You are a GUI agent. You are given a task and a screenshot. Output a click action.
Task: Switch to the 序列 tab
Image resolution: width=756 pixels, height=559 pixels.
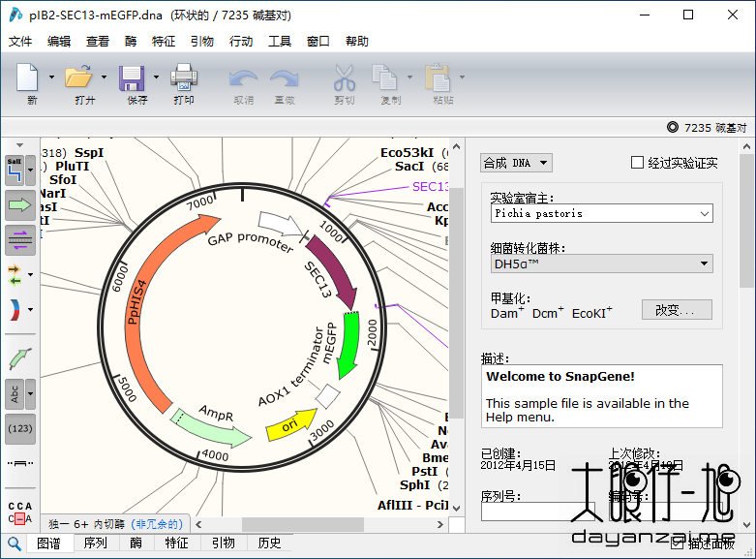(96, 543)
